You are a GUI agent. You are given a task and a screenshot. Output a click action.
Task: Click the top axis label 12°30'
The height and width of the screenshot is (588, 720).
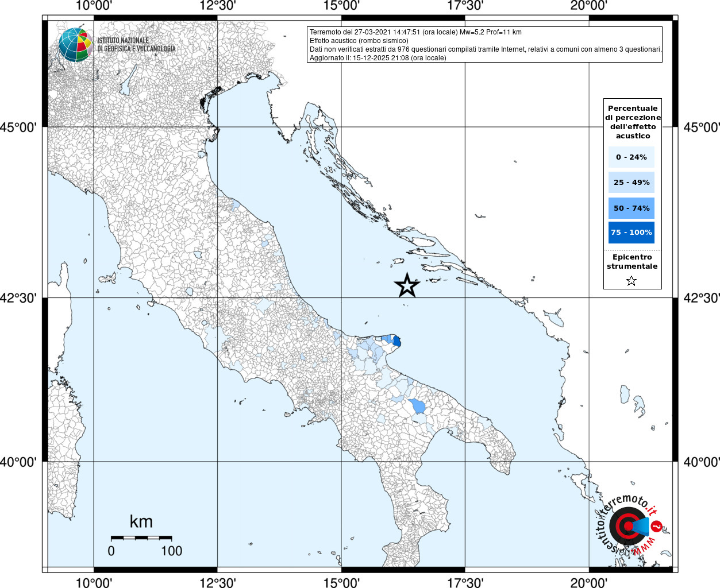(x=218, y=6)
